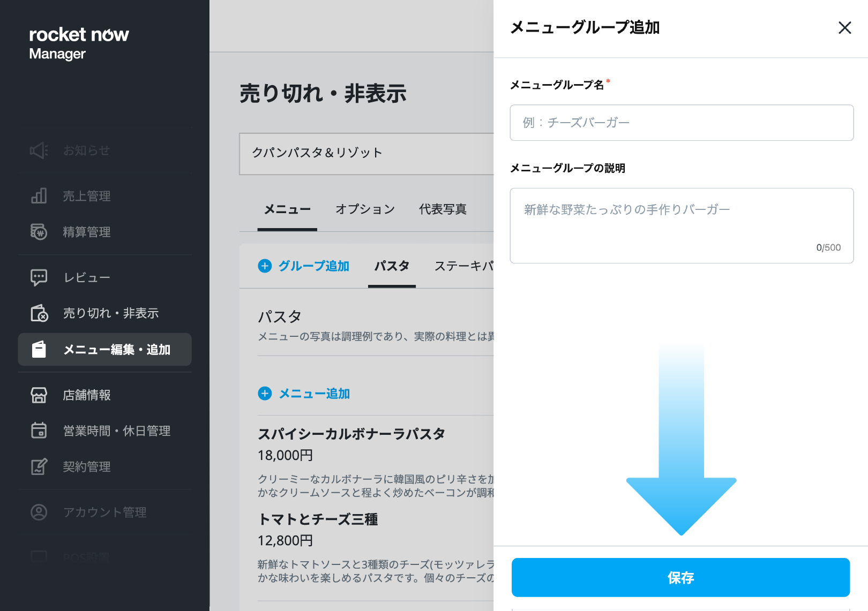
Task: Click the plus icon beside グループ追加
Action: click(x=265, y=266)
